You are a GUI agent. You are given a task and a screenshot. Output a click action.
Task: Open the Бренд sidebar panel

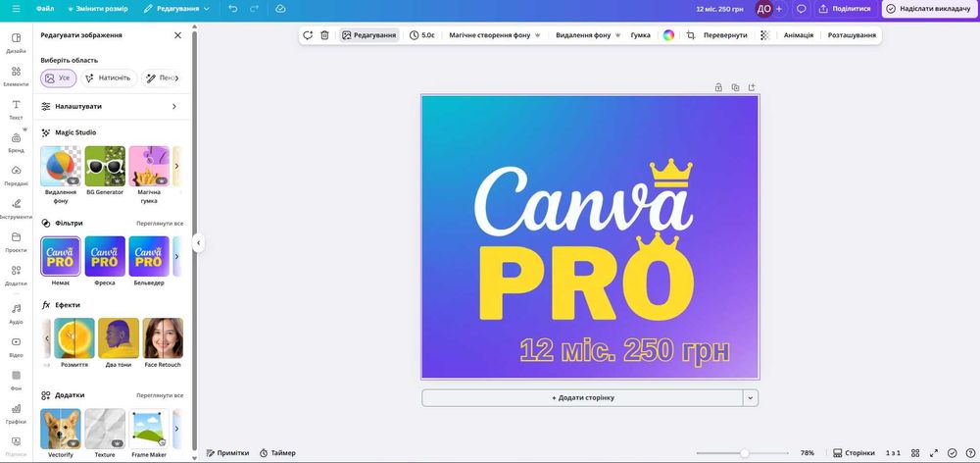17,142
